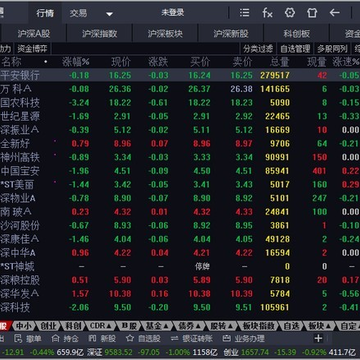This screenshot has width=360, height=360.
Task: Go back using the left arrow icon
Action: pos(334,13)
